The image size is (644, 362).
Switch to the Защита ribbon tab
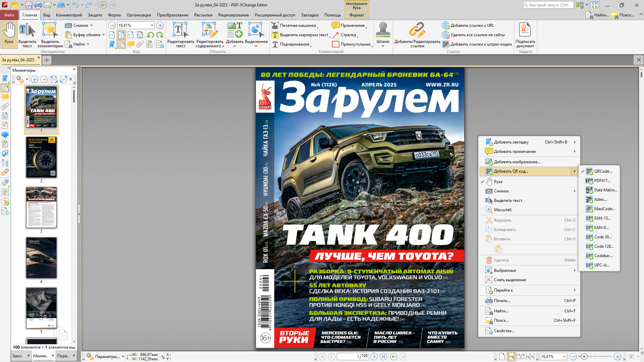coord(95,15)
